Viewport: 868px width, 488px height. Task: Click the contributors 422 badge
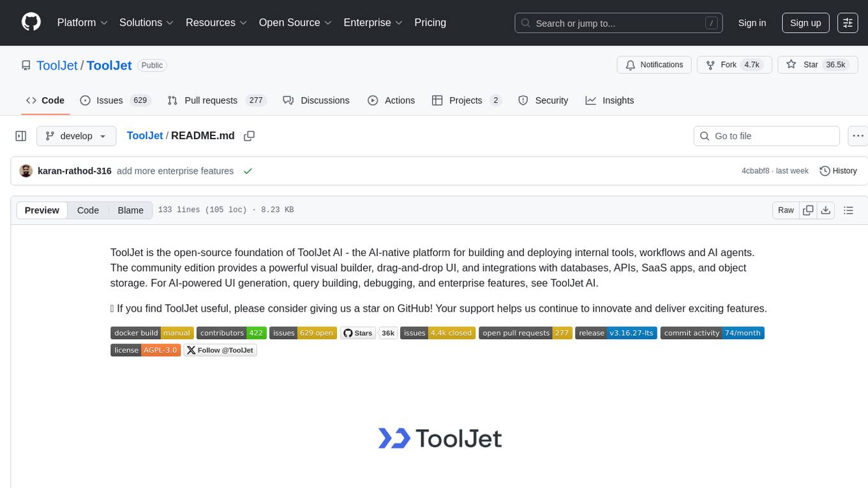pyautogui.click(x=231, y=333)
